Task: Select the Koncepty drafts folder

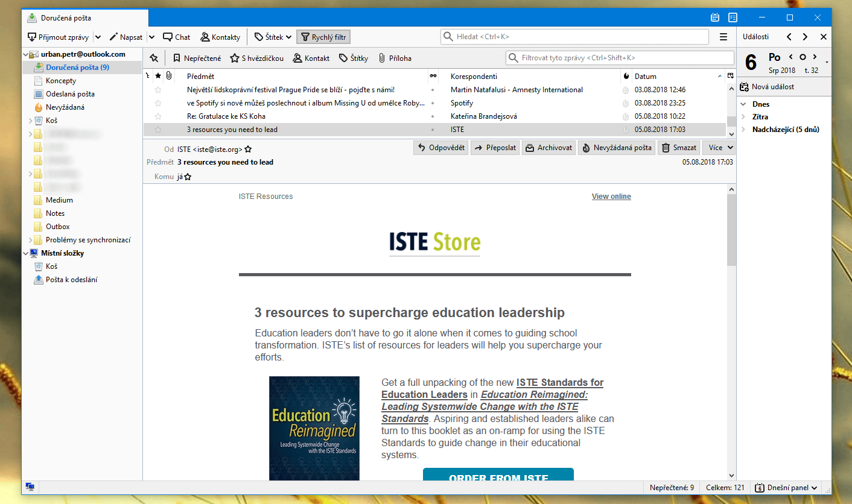Action: pyautogui.click(x=61, y=81)
